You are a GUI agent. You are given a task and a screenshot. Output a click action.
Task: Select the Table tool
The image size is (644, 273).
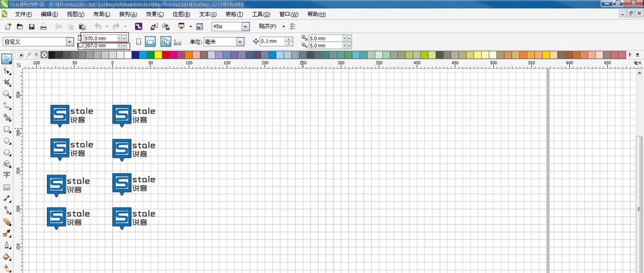[x=7, y=187]
